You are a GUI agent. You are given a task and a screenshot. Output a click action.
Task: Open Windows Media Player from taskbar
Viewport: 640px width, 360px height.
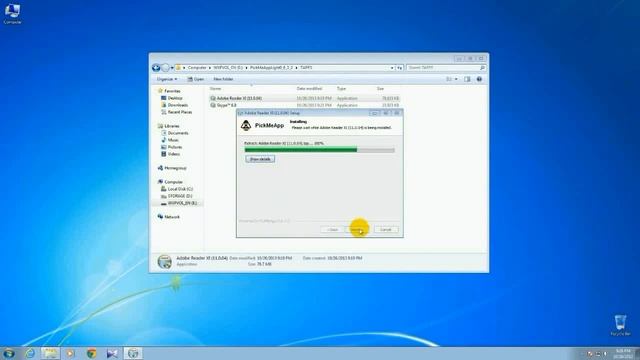tap(70, 353)
